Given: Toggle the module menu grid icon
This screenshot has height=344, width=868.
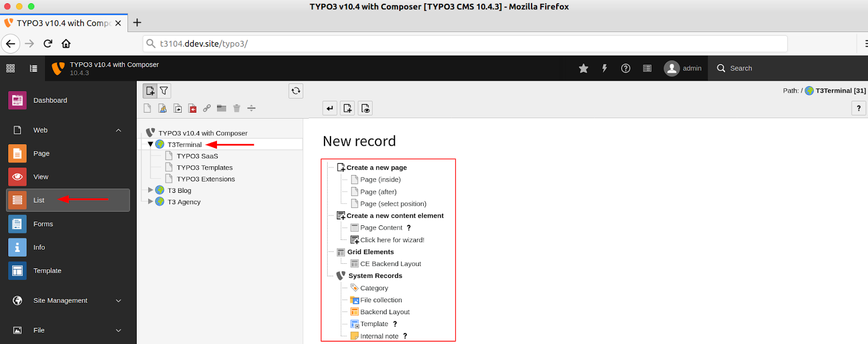Looking at the screenshot, I should point(10,68).
